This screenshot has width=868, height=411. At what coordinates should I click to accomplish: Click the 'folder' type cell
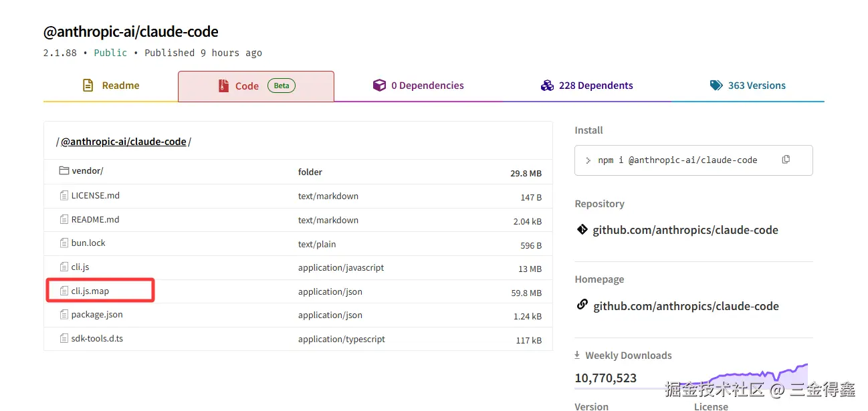point(310,172)
